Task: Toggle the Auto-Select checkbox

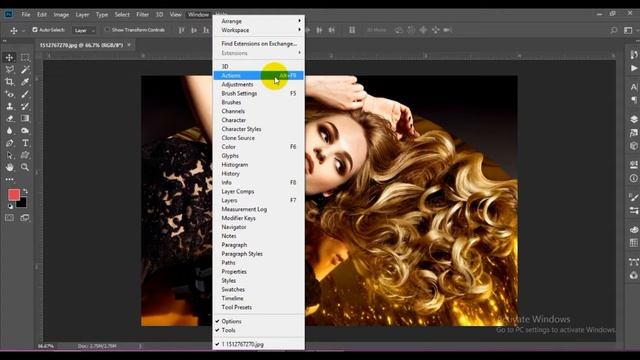Action: (35, 30)
